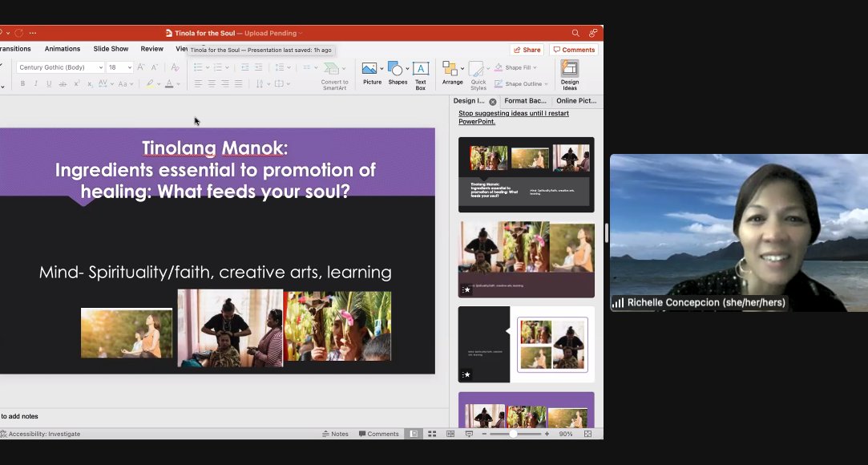Click Accessibility: Investigate in status bar
Screen dimensions: 868x465
coord(40,434)
